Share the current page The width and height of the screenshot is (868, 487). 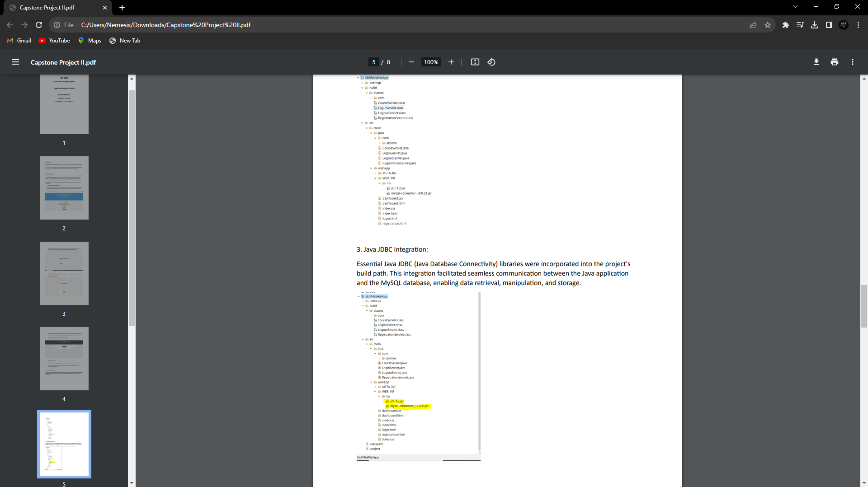(753, 25)
